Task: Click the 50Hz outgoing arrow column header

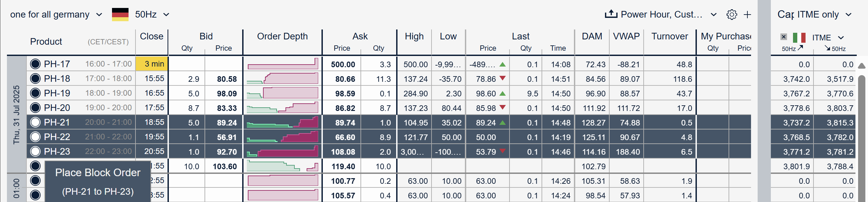Action: [793, 48]
